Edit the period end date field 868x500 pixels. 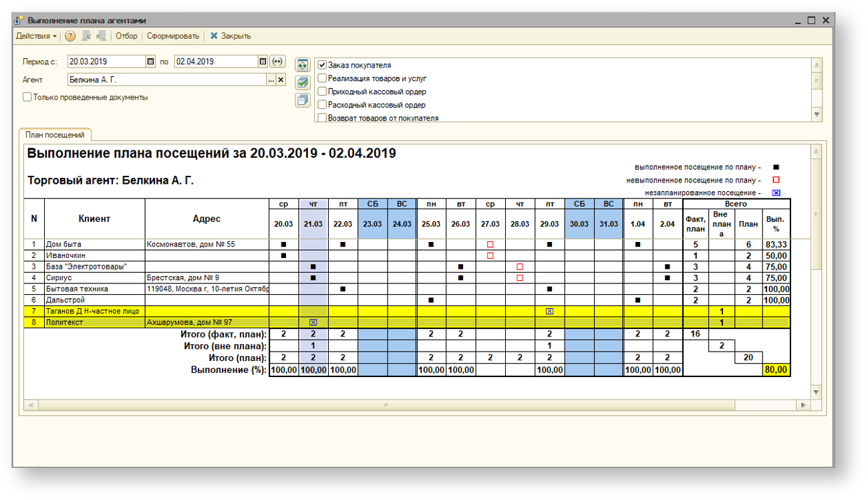click(x=216, y=61)
